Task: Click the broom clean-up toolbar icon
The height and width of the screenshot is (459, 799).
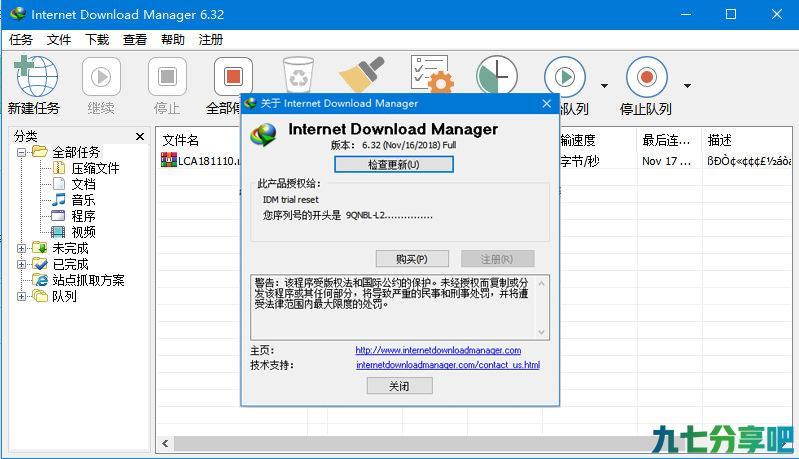Action: pyautogui.click(x=363, y=74)
